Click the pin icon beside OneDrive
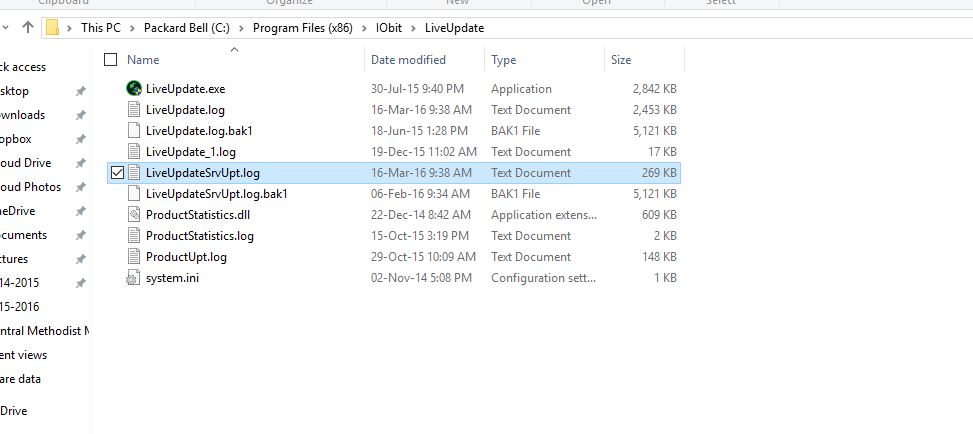This screenshot has height=434, width=973. [80, 211]
